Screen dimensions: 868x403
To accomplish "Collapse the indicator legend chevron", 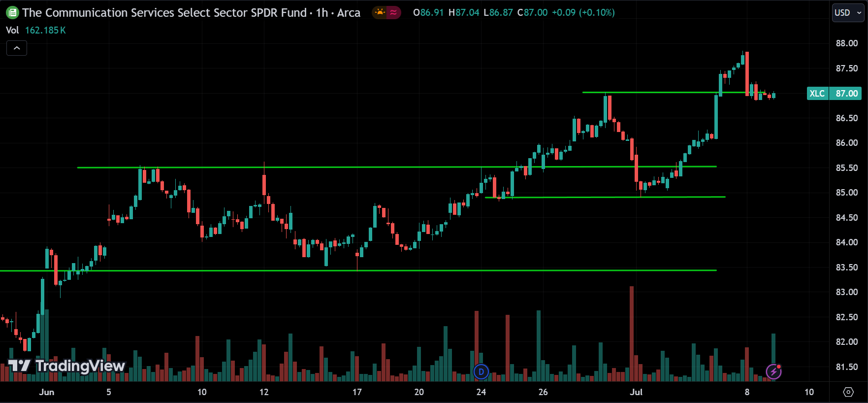I will (17, 48).
